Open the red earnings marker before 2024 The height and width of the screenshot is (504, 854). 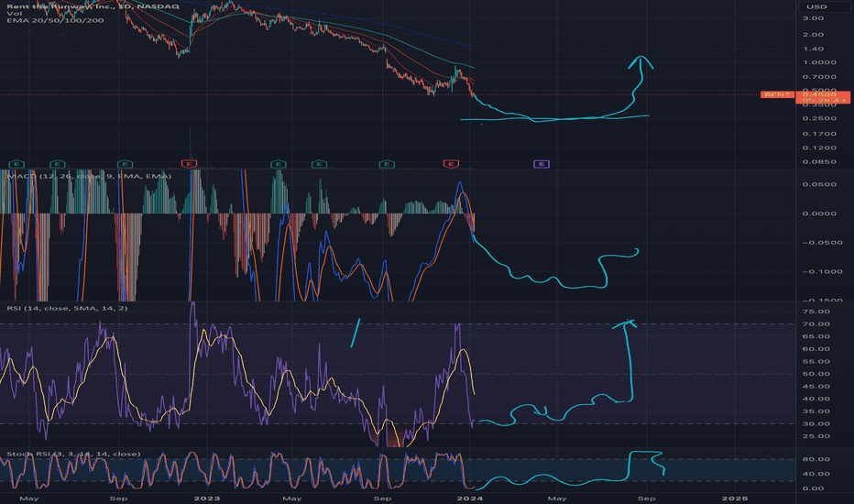(451, 164)
